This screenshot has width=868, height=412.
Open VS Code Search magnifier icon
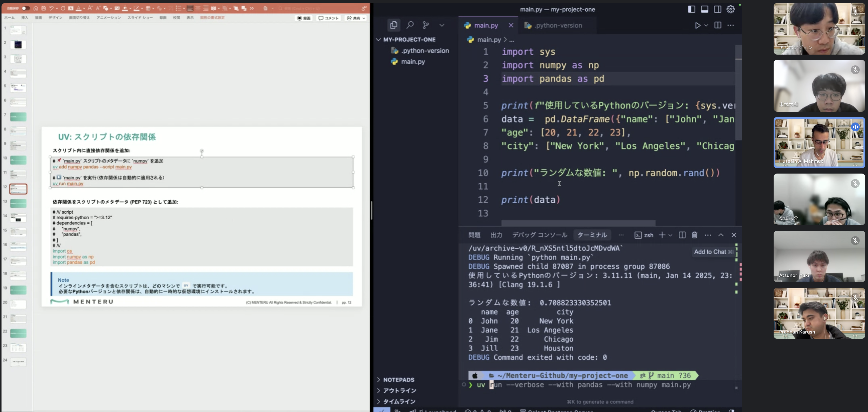[410, 25]
